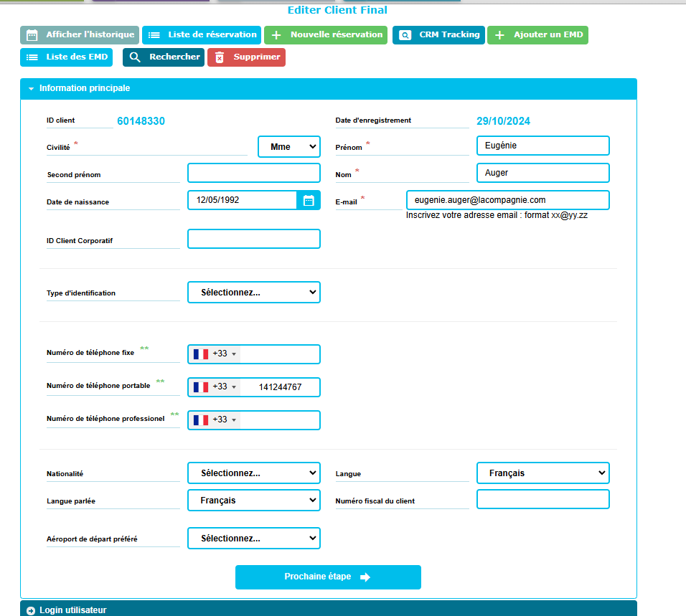Click the list icon on Liste des EMD
Viewport: 686px width, 616px height.
click(x=31, y=57)
